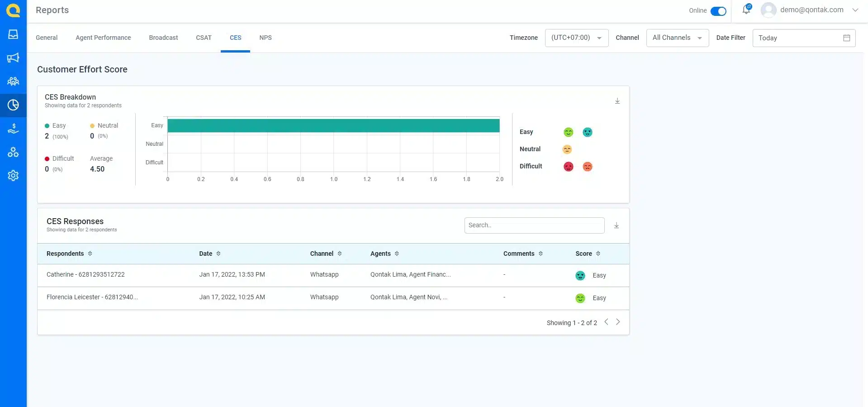Sort by Date column
This screenshot has width=868, height=407.
218,254
